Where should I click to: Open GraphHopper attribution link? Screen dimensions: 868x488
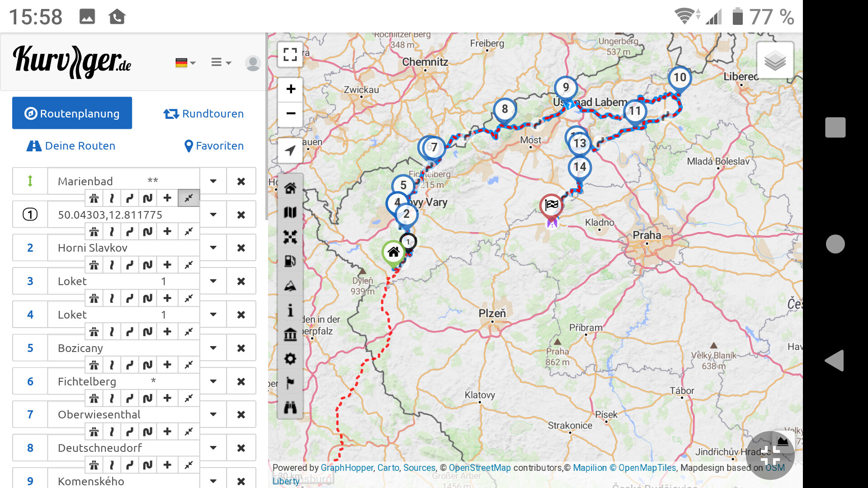(x=347, y=468)
